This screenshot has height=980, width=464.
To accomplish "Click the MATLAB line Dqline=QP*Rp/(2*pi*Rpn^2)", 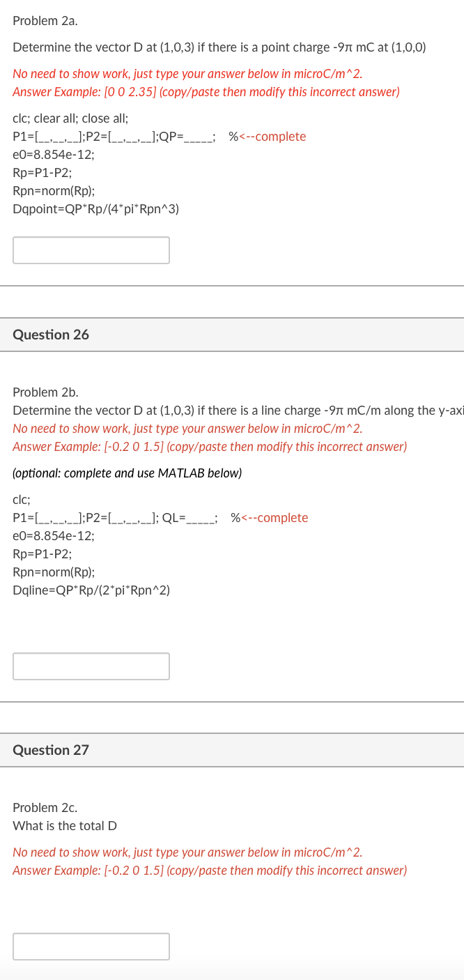I will [91, 590].
